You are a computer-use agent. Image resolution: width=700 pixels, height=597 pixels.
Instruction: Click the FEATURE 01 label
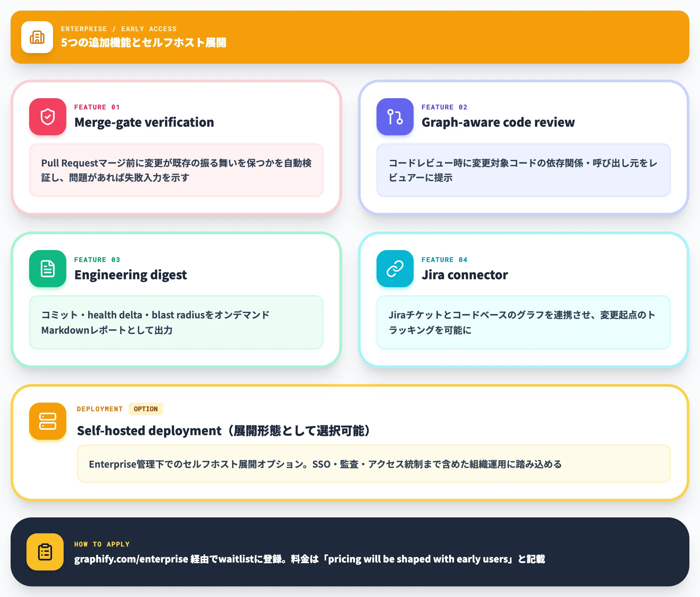pyautogui.click(x=97, y=107)
